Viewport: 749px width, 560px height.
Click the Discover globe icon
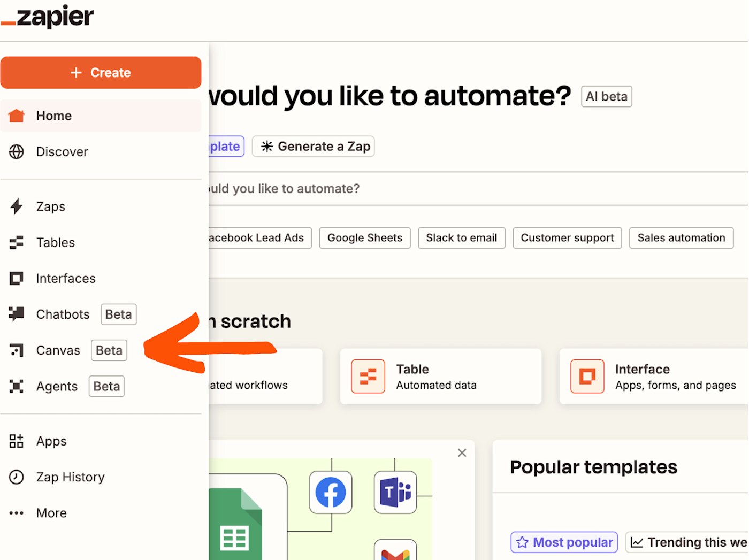[17, 152]
